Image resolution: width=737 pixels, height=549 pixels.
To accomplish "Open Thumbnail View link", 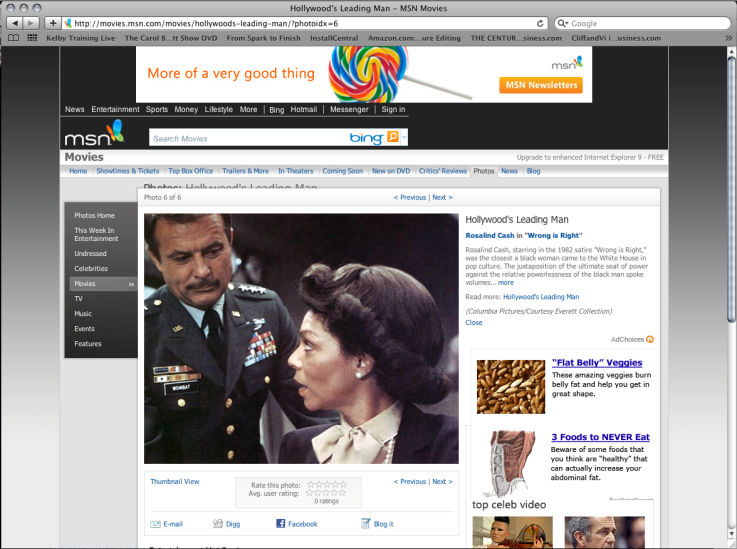I will pyautogui.click(x=174, y=481).
